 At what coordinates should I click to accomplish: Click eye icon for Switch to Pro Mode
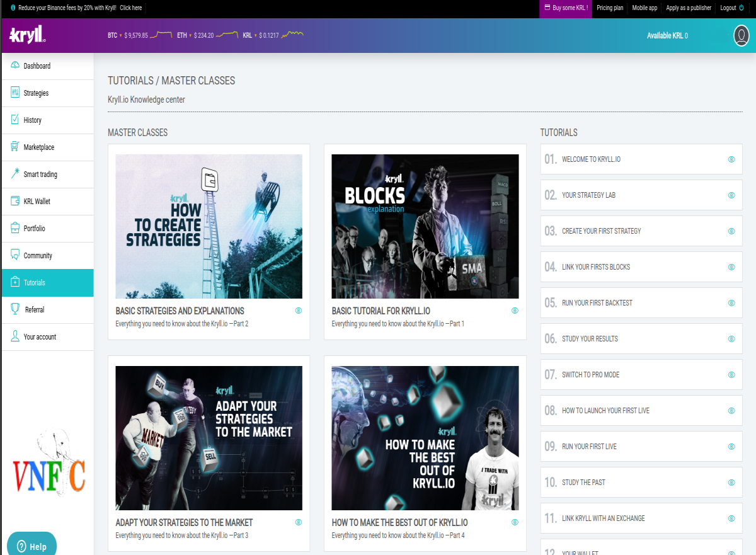731,375
